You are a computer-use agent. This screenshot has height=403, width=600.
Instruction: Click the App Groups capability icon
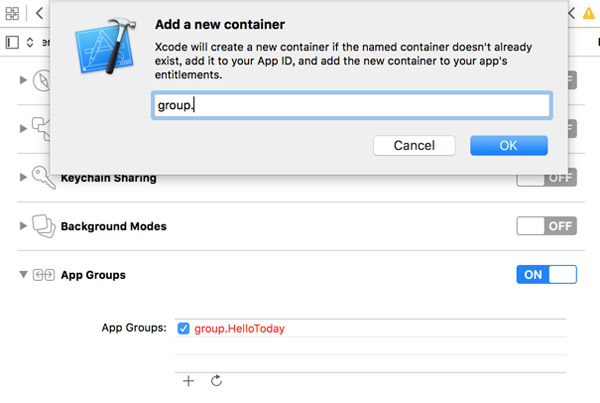point(43,274)
